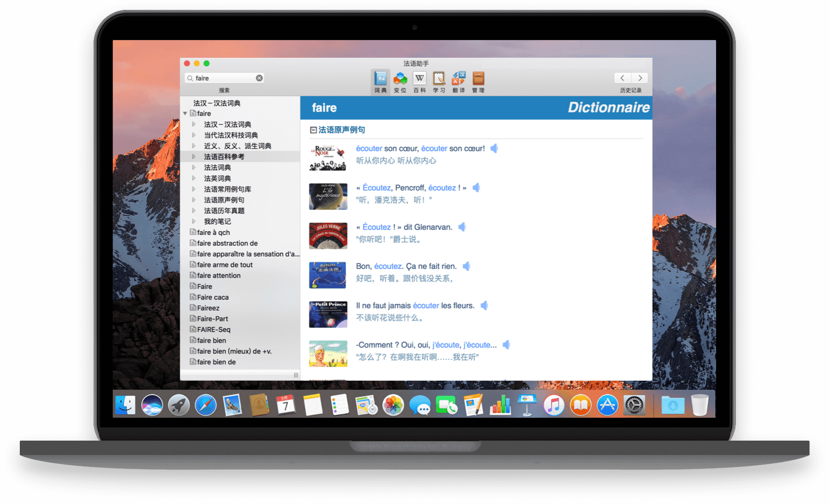Open the 翻译 translation tool
This screenshot has width=830, height=504.
click(x=459, y=81)
